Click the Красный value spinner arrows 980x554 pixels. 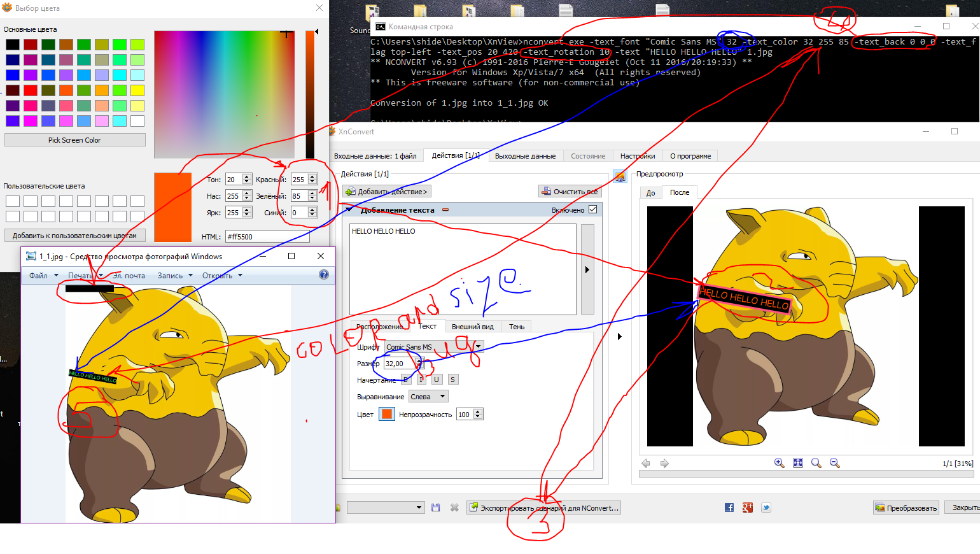point(312,180)
